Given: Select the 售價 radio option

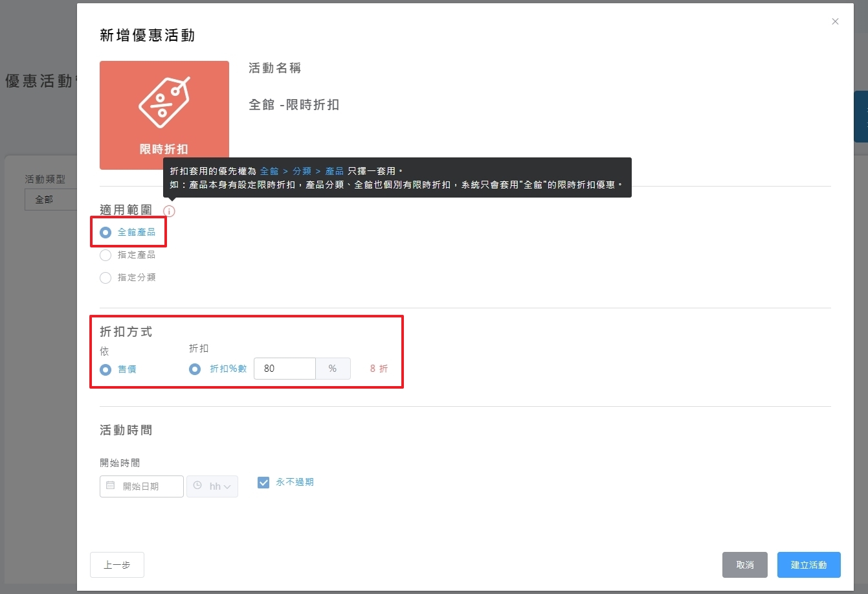Looking at the screenshot, I should click(106, 370).
